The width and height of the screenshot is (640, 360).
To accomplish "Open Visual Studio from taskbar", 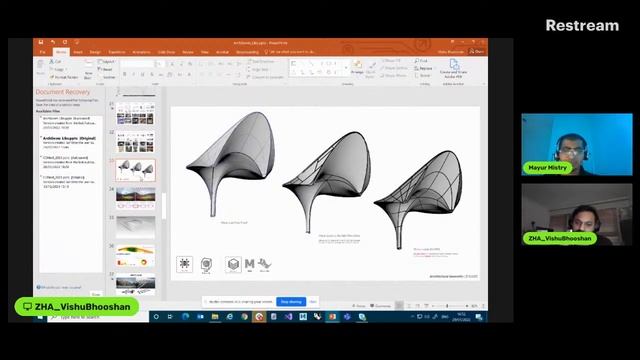I will pos(288,317).
